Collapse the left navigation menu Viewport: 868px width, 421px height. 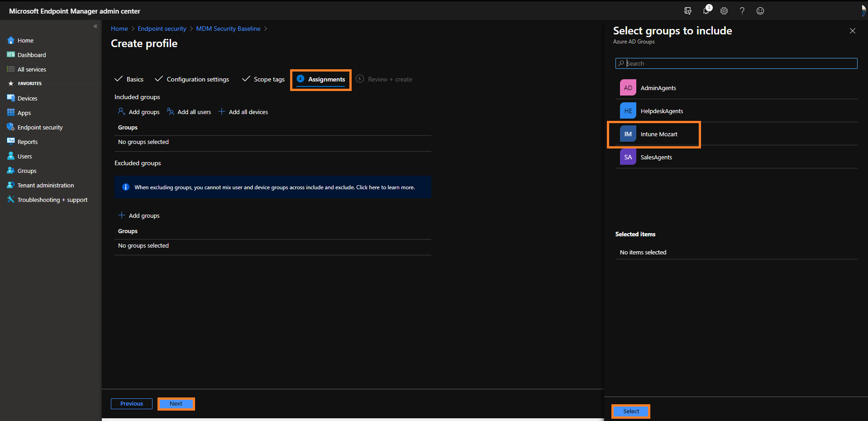click(x=95, y=26)
